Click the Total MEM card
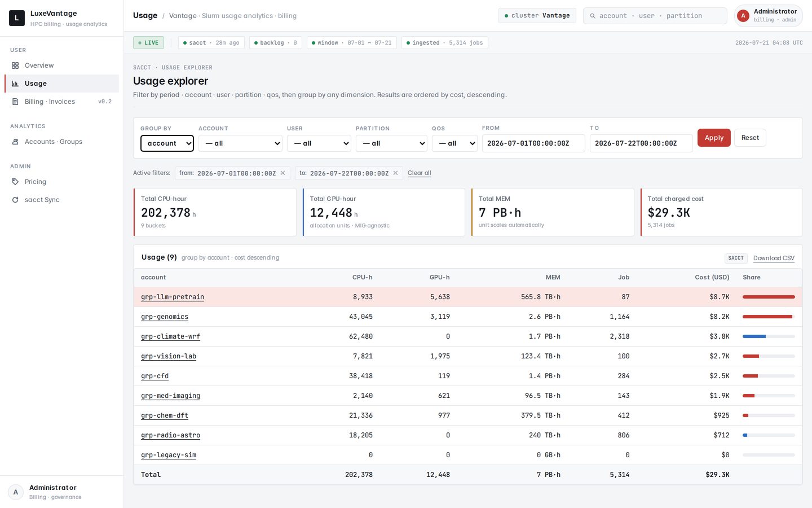 click(x=553, y=212)
